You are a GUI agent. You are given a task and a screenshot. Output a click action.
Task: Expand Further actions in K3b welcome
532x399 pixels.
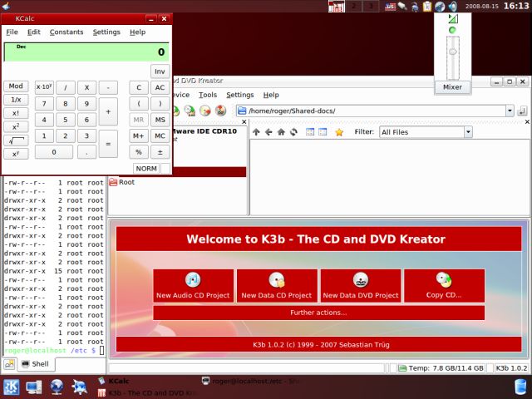point(318,313)
